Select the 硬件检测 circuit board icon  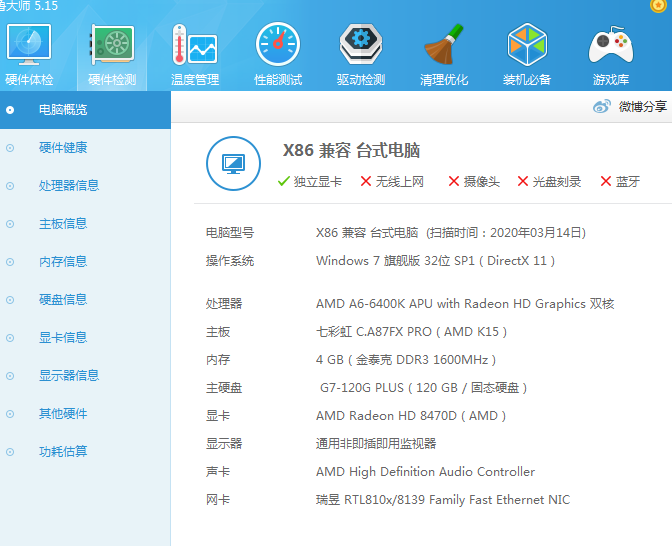click(x=112, y=45)
